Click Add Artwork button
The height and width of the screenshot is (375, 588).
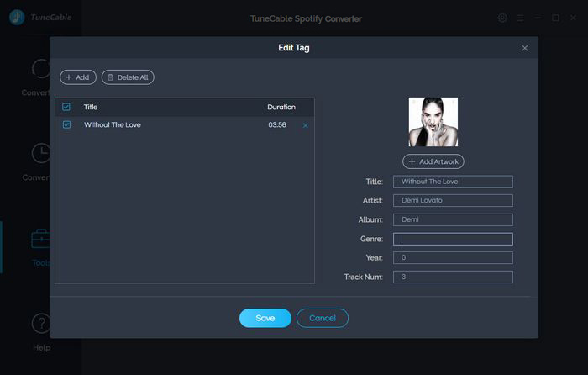pos(433,161)
